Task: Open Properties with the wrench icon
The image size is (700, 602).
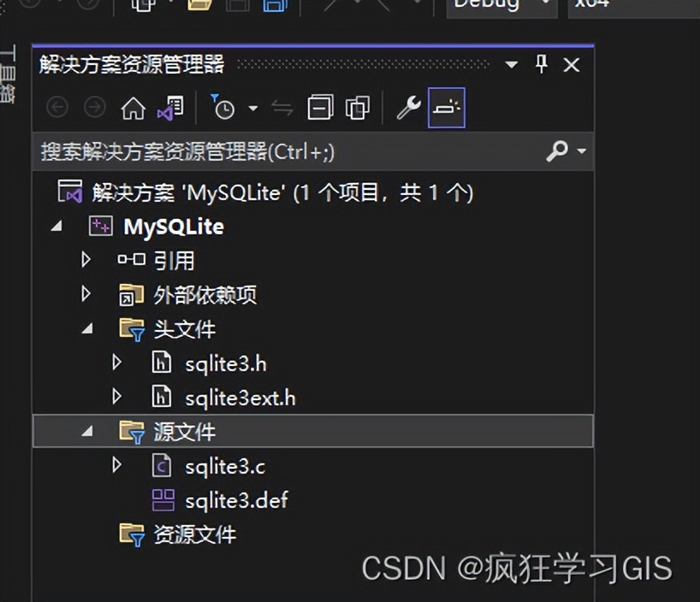Action: click(x=408, y=108)
